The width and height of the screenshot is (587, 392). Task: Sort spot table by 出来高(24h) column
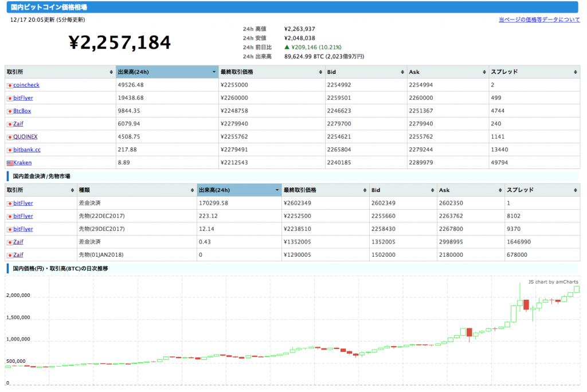(x=167, y=72)
